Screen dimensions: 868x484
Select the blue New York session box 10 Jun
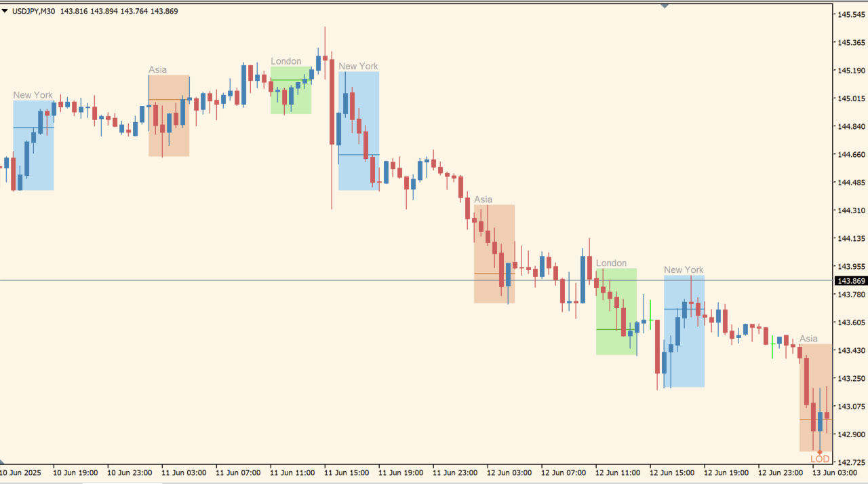pyautogui.click(x=33, y=145)
